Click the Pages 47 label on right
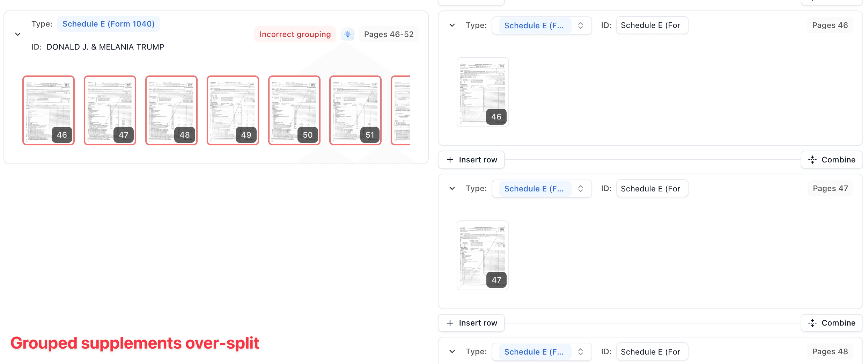The width and height of the screenshot is (868, 364). point(830,188)
